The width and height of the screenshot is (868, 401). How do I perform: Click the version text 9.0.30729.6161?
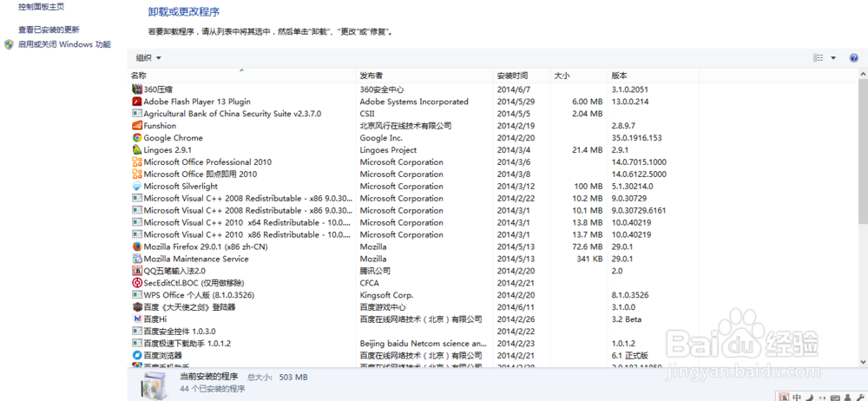638,210
